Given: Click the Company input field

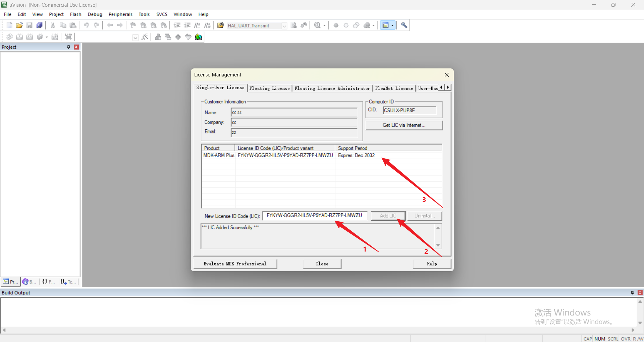Looking at the screenshot, I should click(294, 122).
